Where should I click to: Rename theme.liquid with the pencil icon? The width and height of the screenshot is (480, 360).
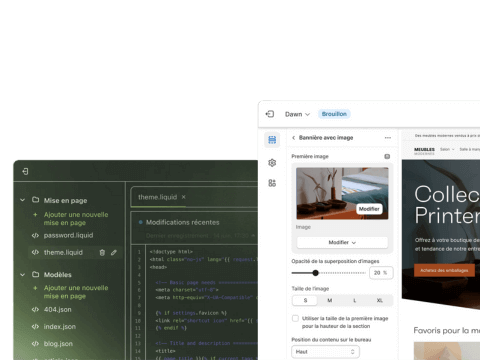click(x=114, y=253)
